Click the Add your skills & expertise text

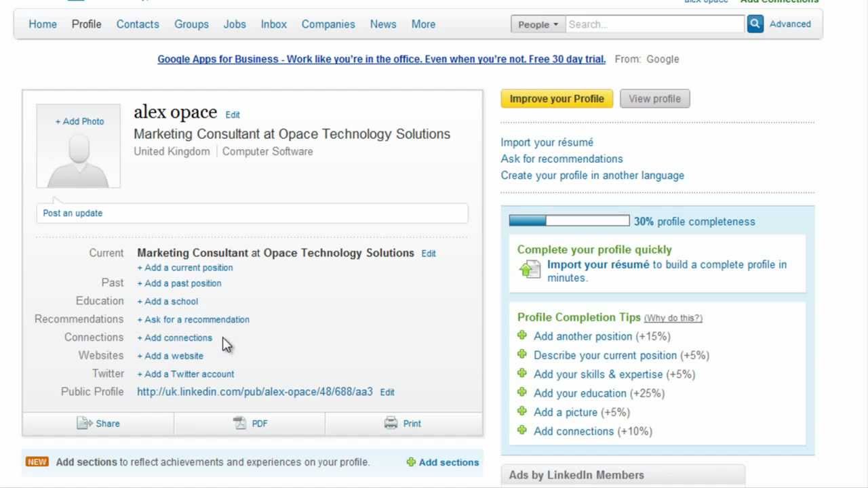click(x=598, y=374)
